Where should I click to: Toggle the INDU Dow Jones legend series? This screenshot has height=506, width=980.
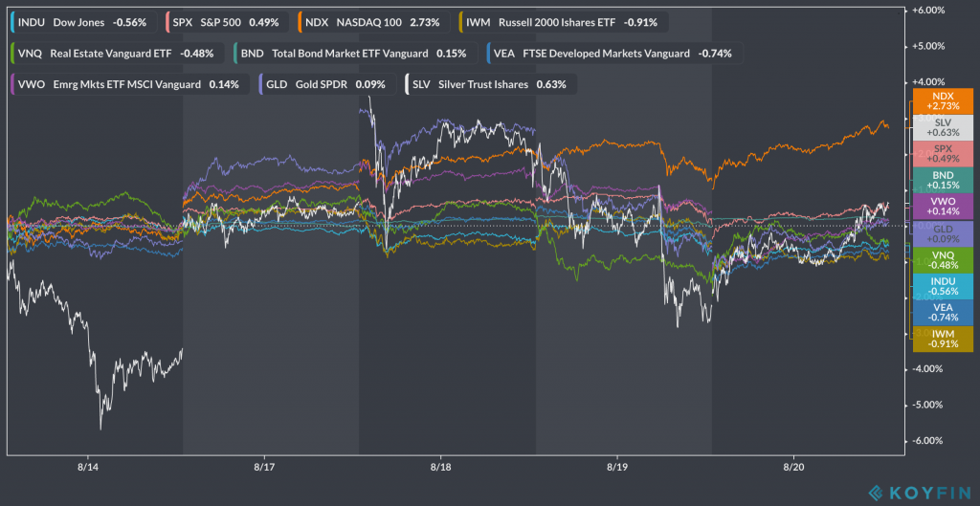(x=79, y=22)
